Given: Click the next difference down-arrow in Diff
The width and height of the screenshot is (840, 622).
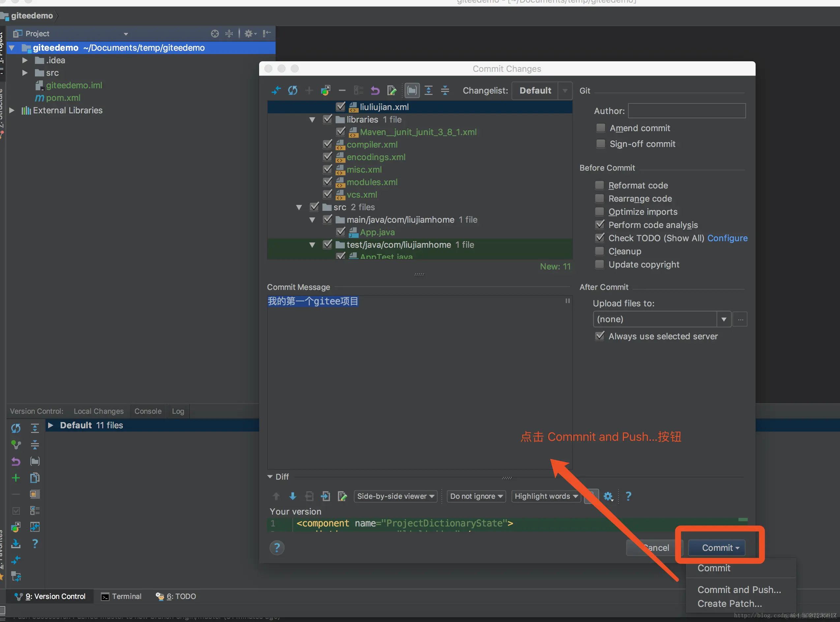Looking at the screenshot, I should coord(293,496).
